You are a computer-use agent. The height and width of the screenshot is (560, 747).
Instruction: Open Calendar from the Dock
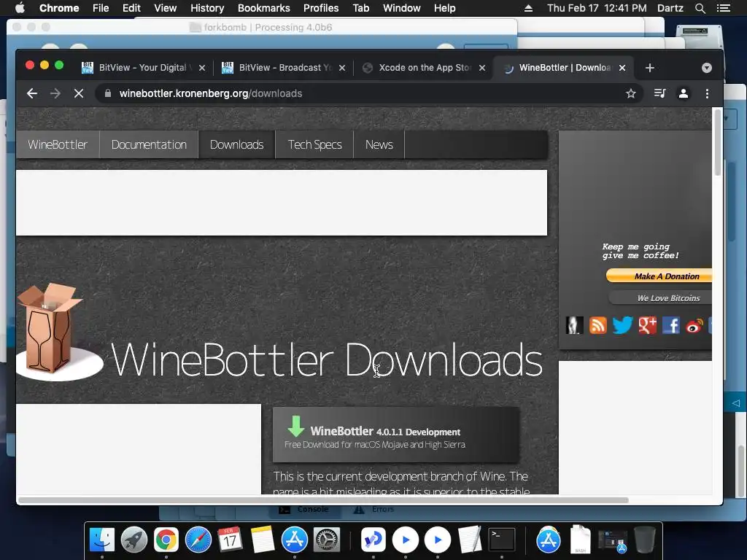[x=230, y=540]
